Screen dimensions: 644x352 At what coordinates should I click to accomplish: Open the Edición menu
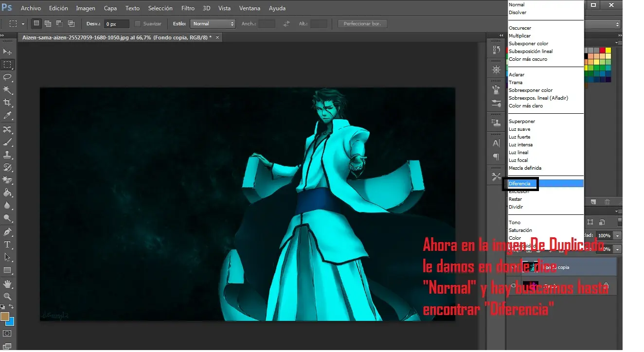tap(58, 8)
